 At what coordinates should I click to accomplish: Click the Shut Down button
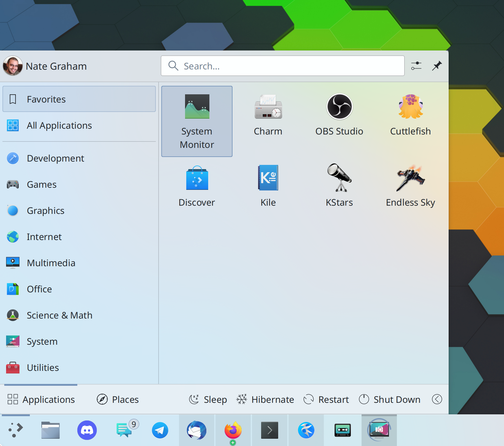(x=390, y=399)
